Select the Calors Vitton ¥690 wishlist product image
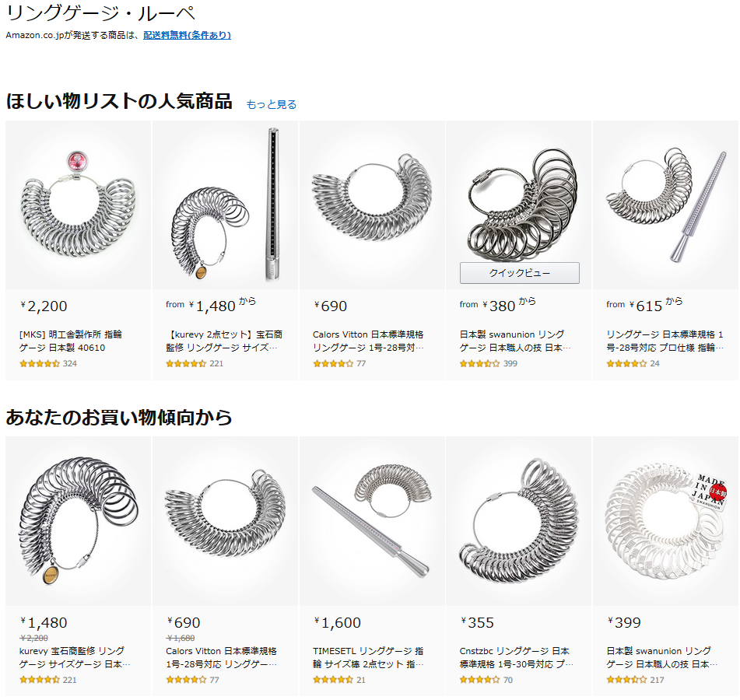Image resolution: width=740 pixels, height=700 pixels. click(372, 205)
